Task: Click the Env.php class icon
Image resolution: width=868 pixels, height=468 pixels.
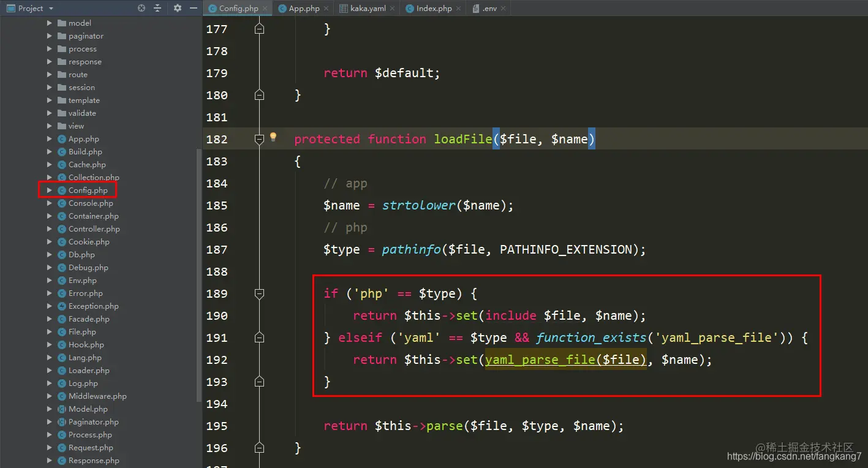Action: tap(62, 281)
